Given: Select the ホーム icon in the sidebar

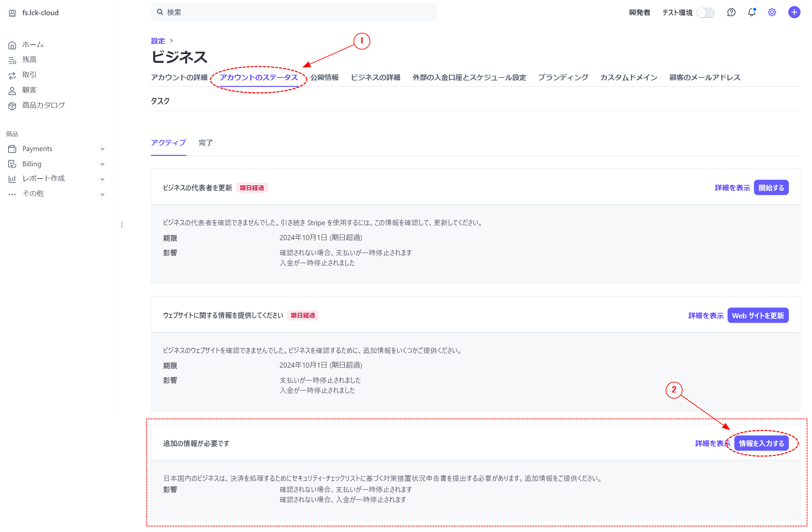Looking at the screenshot, I should [12, 44].
